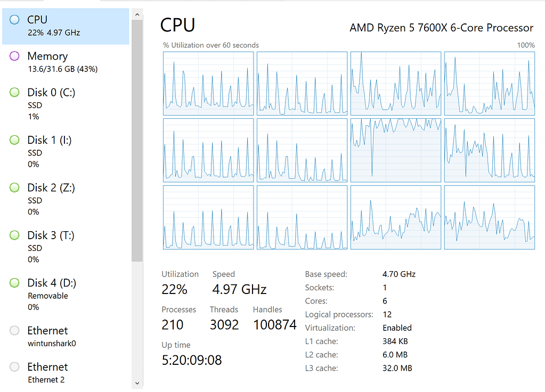545x392 pixels.
Task: Click the top-right logical processor graph
Action: pos(489,84)
